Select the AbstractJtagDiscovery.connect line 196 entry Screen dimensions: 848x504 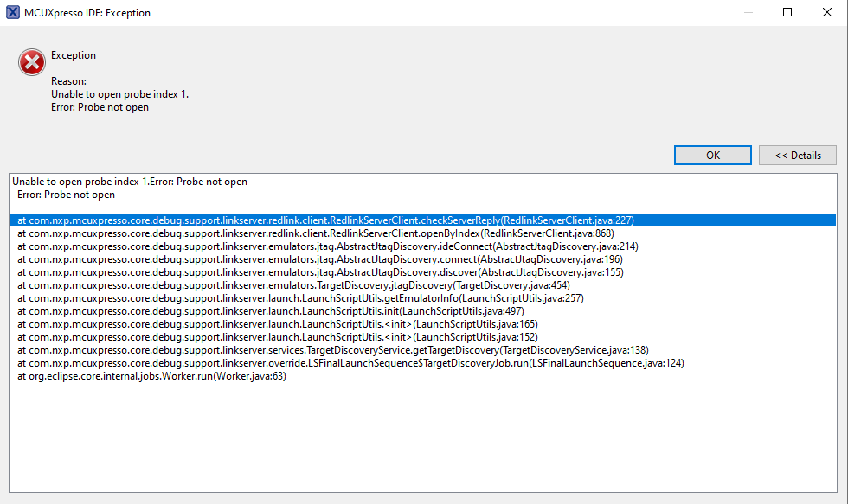319,259
